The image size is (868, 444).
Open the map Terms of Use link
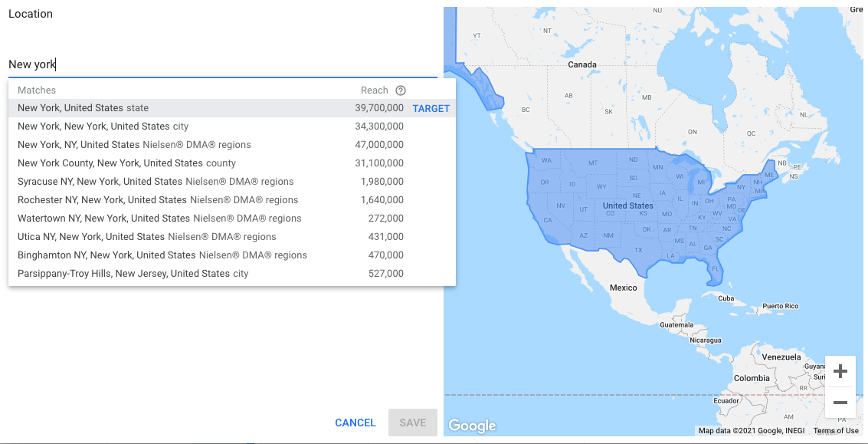point(836,431)
